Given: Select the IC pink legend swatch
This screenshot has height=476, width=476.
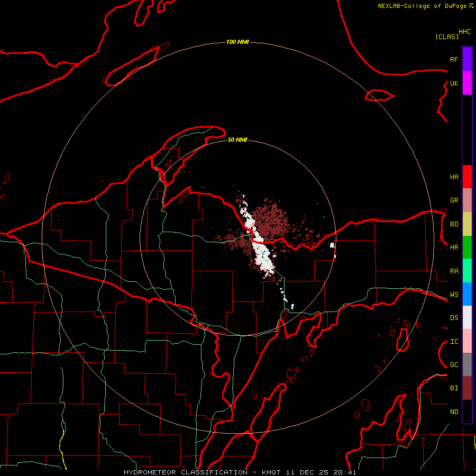Looking at the screenshot, I should [x=467, y=341].
